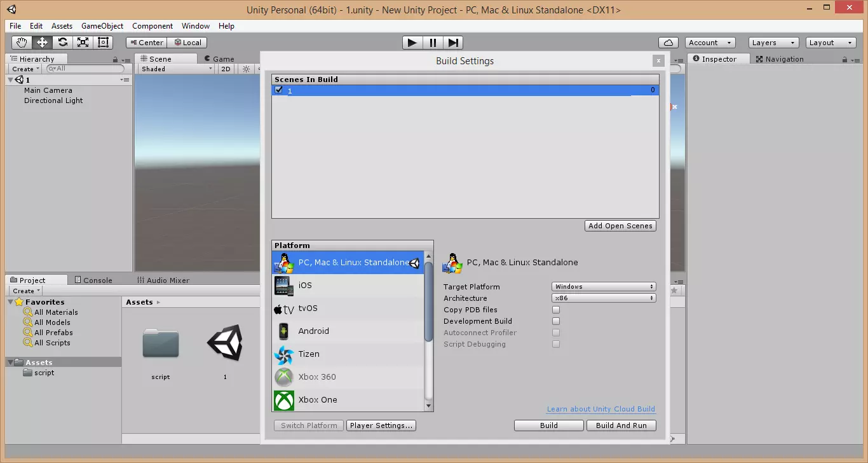Open the Edit menu
The width and height of the screenshot is (868, 463).
[36, 26]
